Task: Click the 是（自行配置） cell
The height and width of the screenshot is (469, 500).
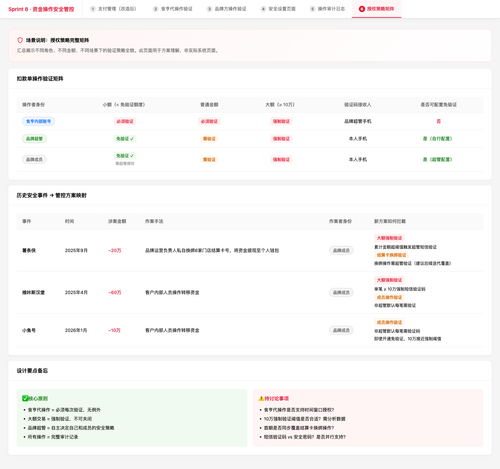Action: [x=438, y=139]
